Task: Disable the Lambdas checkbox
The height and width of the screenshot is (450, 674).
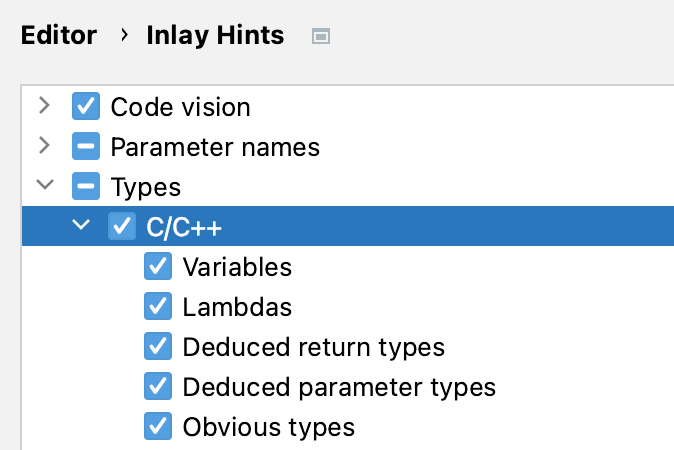Action: pos(158,307)
